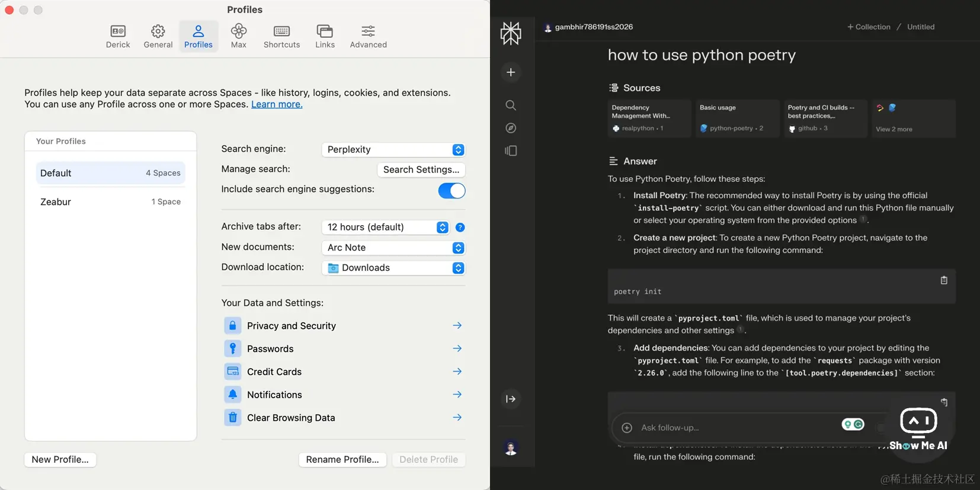The height and width of the screenshot is (490, 980).
Task: Click View 2 more sources card
Action: [913, 119]
